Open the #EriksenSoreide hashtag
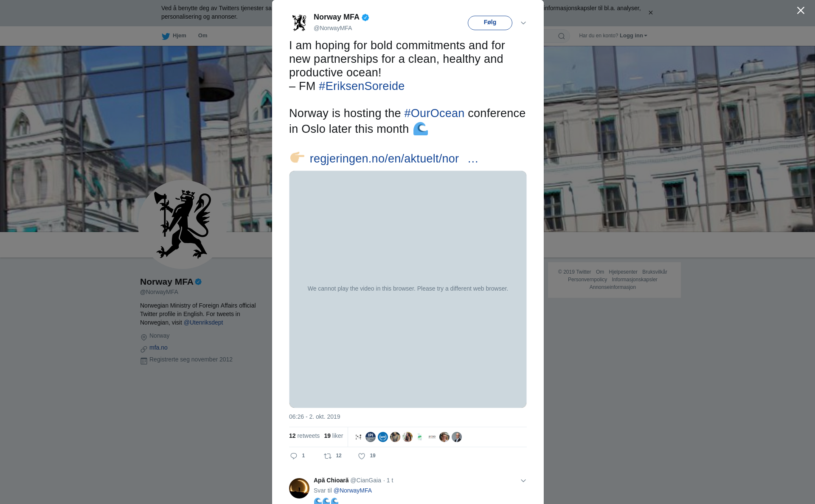The width and height of the screenshot is (815, 504). (362, 86)
